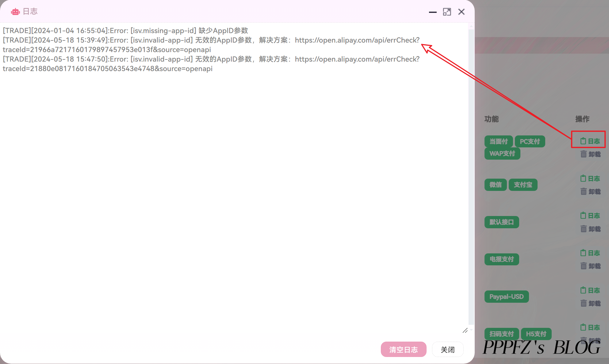Click the 操作 column header
Image resolution: width=609 pixels, height=364 pixels.
click(582, 119)
